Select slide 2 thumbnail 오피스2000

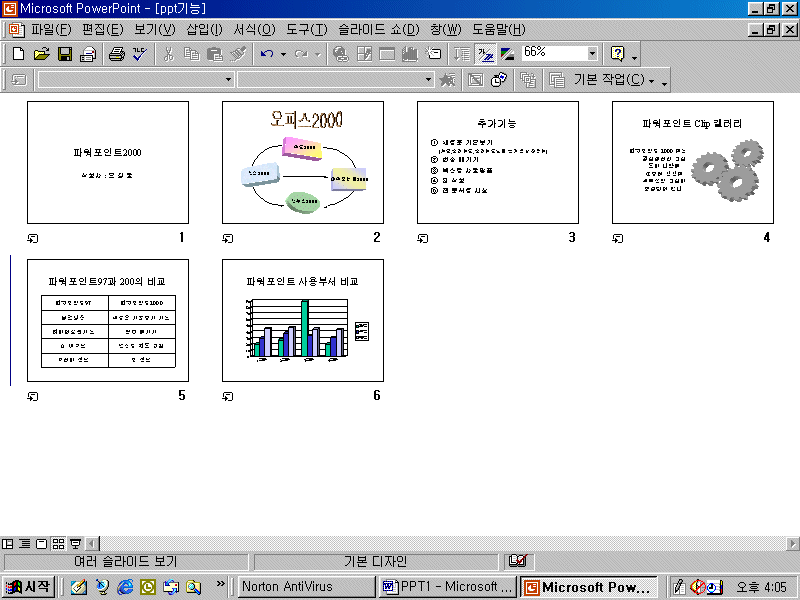(x=303, y=162)
